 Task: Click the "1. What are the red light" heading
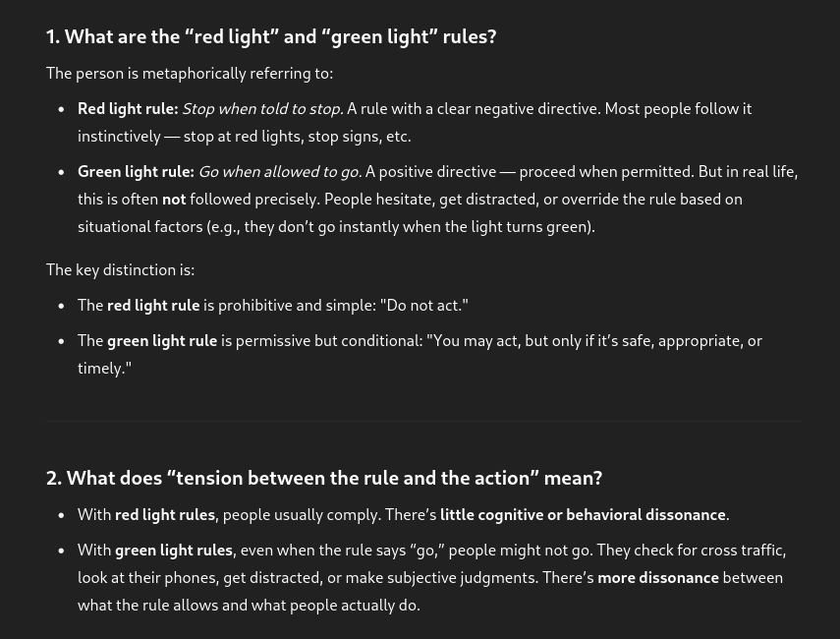(x=270, y=37)
